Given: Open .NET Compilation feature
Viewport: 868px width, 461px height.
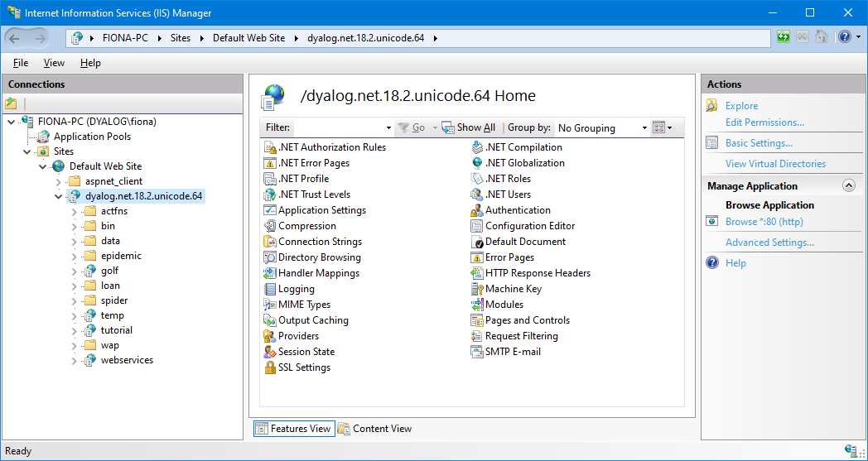Looking at the screenshot, I should (x=517, y=147).
